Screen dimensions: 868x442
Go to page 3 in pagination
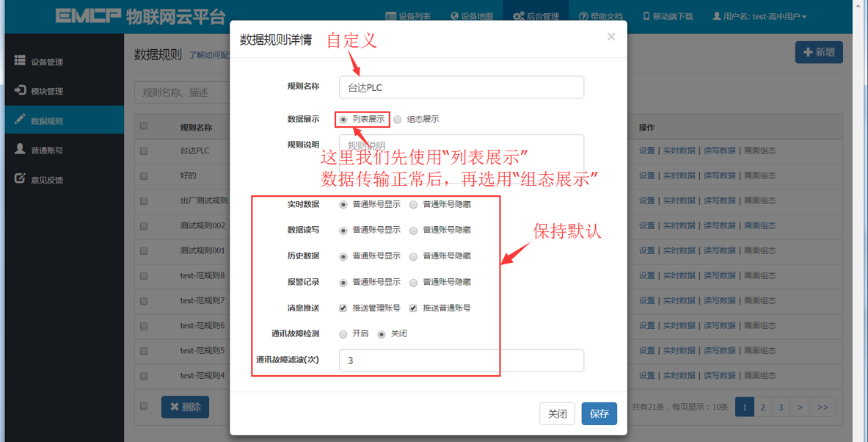pyautogui.click(x=781, y=407)
